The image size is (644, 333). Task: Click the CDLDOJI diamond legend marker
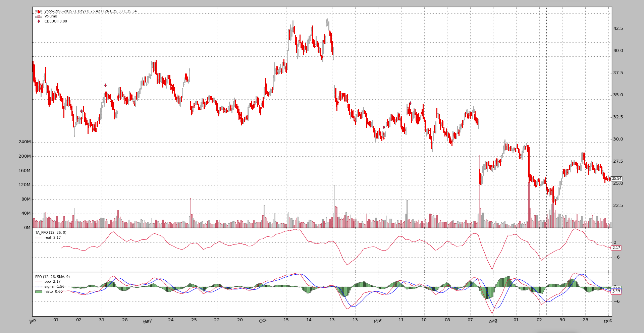coord(39,21)
